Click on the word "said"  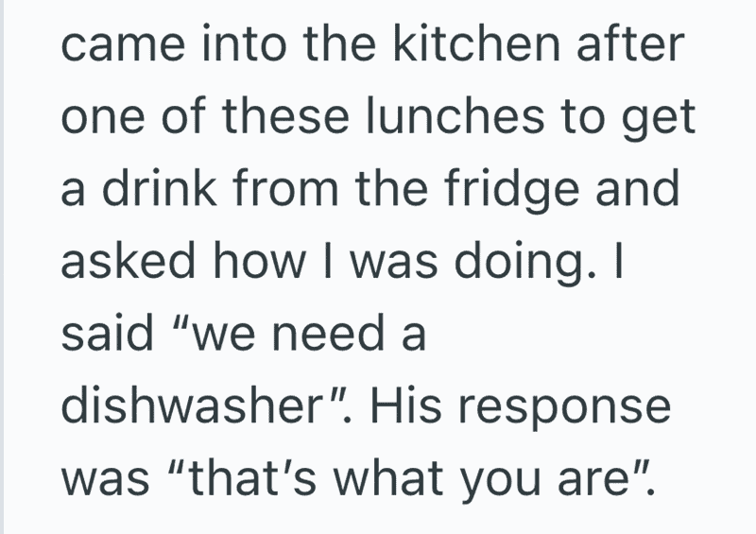pos(107,333)
